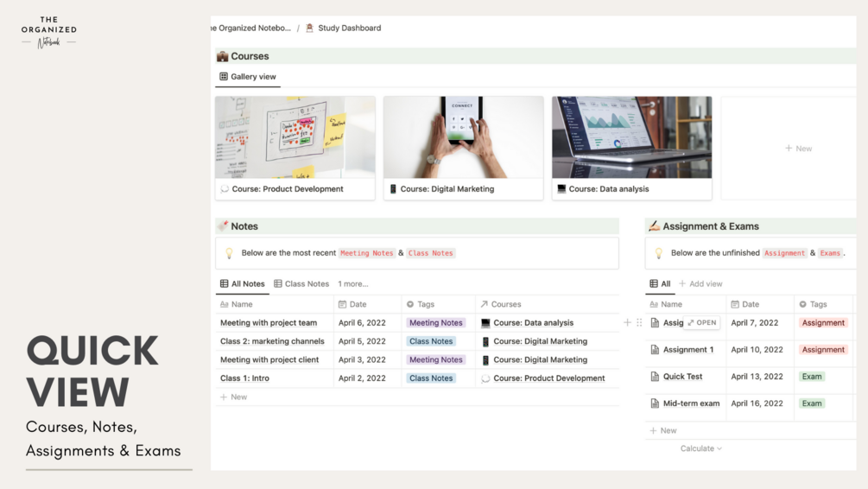Open the Course: Data analysis thumbnail
This screenshot has height=489, width=868.
pos(631,137)
